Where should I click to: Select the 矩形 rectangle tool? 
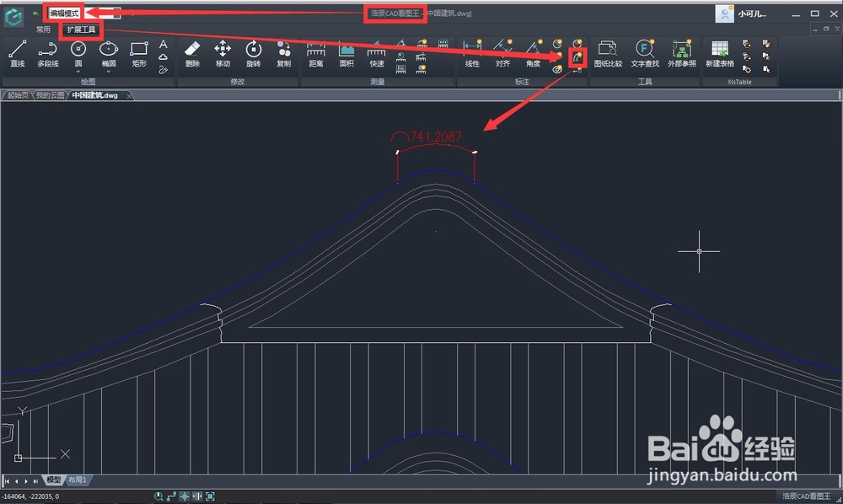139,54
